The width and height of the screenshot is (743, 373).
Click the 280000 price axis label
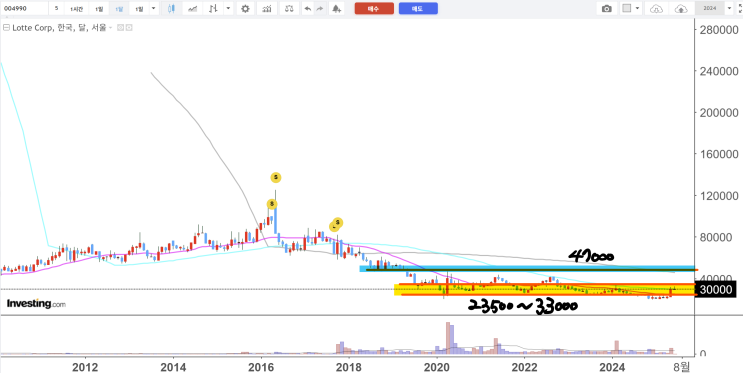(x=718, y=30)
